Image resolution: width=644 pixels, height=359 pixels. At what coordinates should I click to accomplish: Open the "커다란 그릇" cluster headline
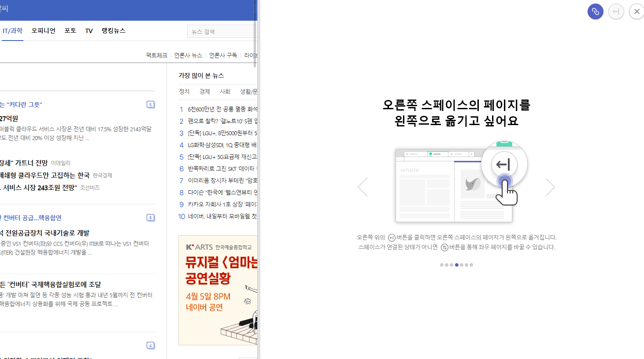tap(21, 104)
